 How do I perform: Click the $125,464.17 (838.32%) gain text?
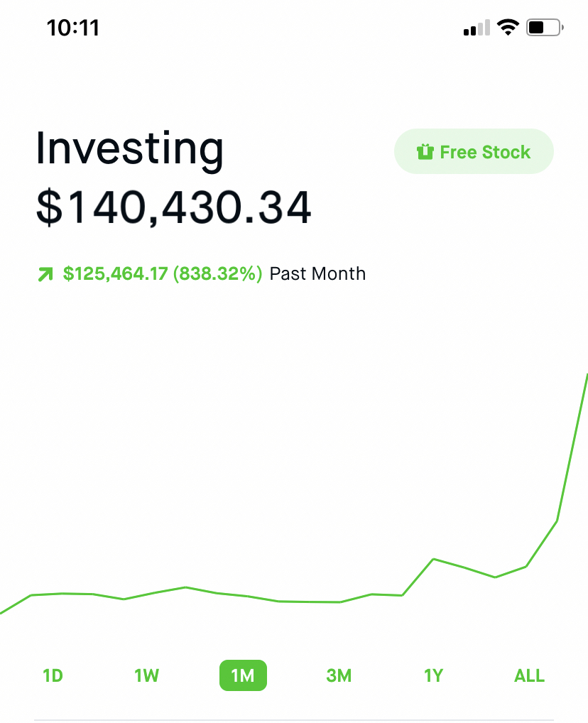coord(163,273)
